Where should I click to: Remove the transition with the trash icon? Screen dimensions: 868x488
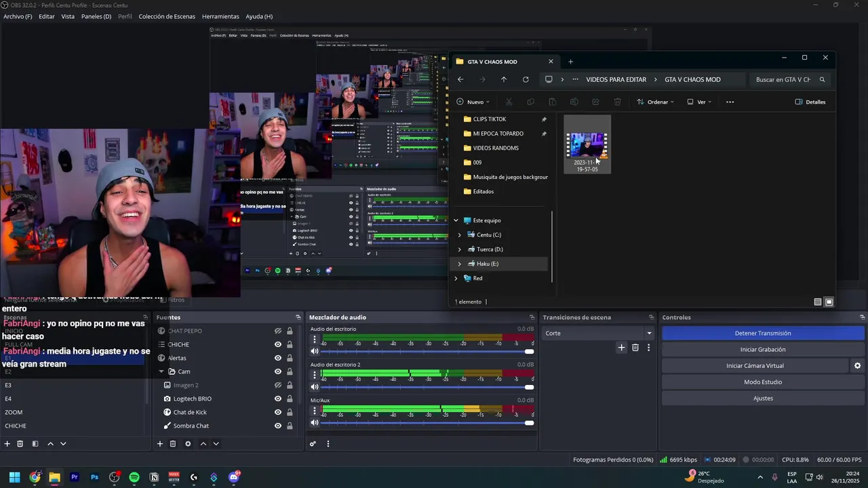[x=635, y=348]
